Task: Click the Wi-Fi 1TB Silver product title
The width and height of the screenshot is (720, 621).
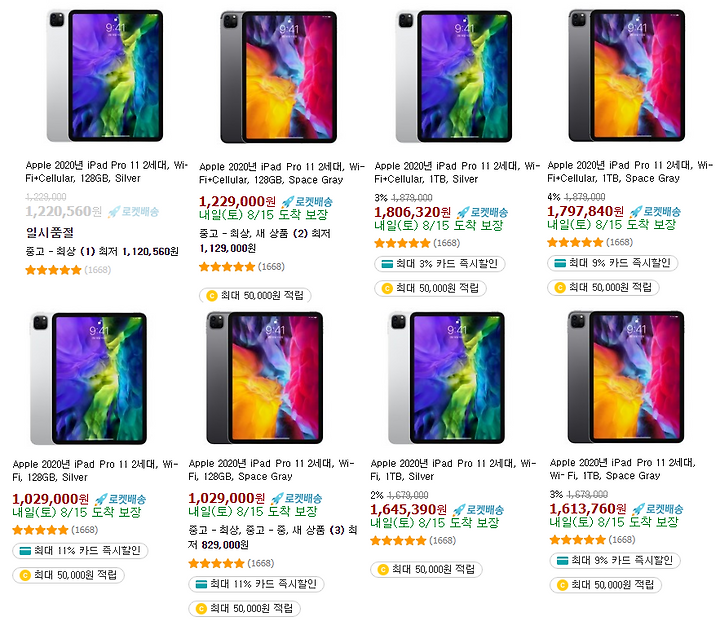Action: (453, 470)
